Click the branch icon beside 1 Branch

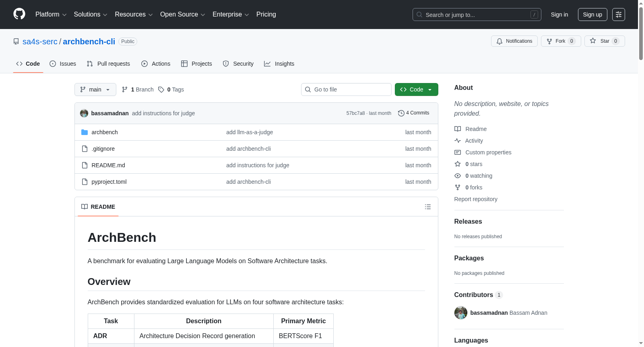coord(125,89)
